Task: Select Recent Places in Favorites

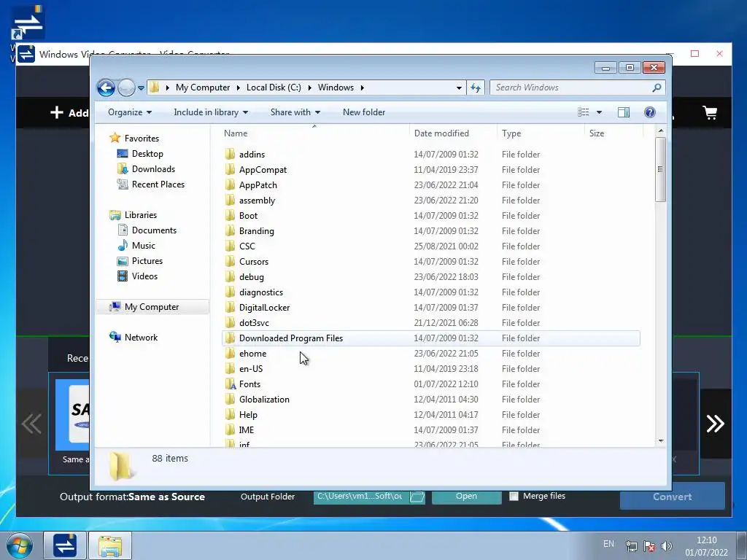Action: (158, 184)
